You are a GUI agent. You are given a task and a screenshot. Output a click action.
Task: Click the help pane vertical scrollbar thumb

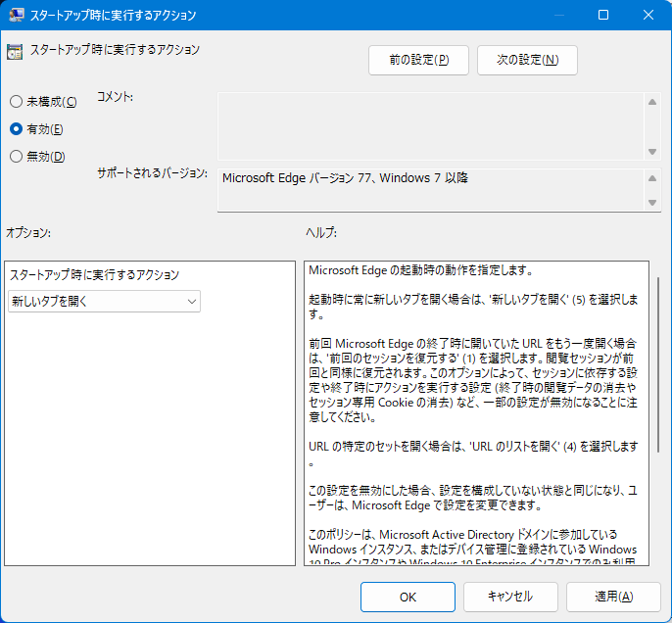[x=658, y=364]
